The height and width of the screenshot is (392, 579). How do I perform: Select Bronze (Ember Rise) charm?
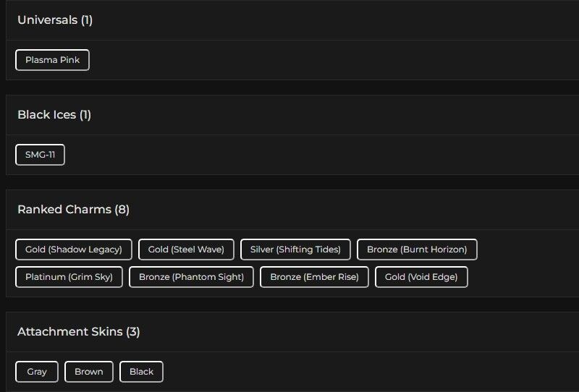pyautogui.click(x=314, y=277)
